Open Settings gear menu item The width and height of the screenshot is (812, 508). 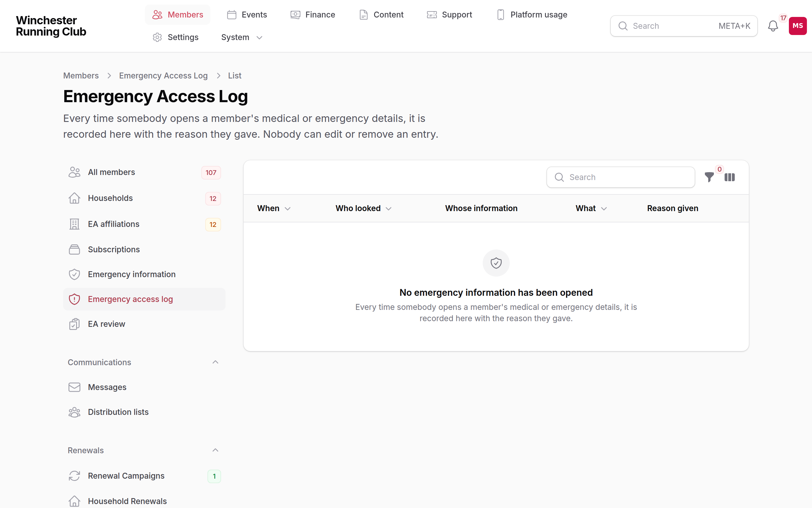point(175,37)
